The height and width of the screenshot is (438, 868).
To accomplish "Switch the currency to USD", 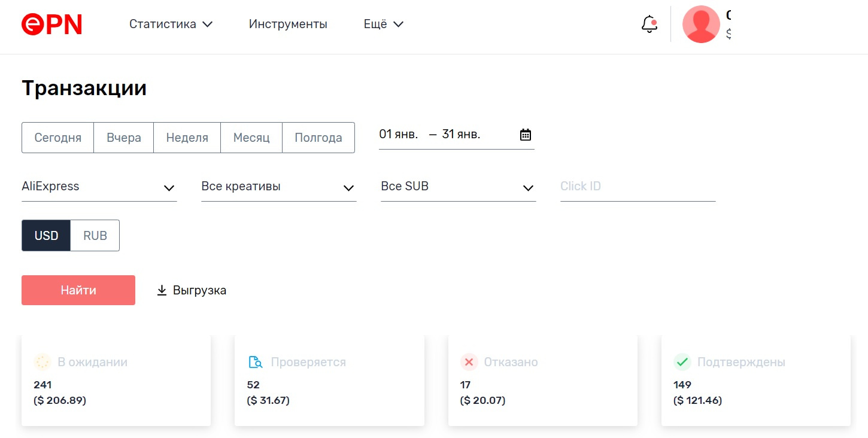I will pos(46,235).
